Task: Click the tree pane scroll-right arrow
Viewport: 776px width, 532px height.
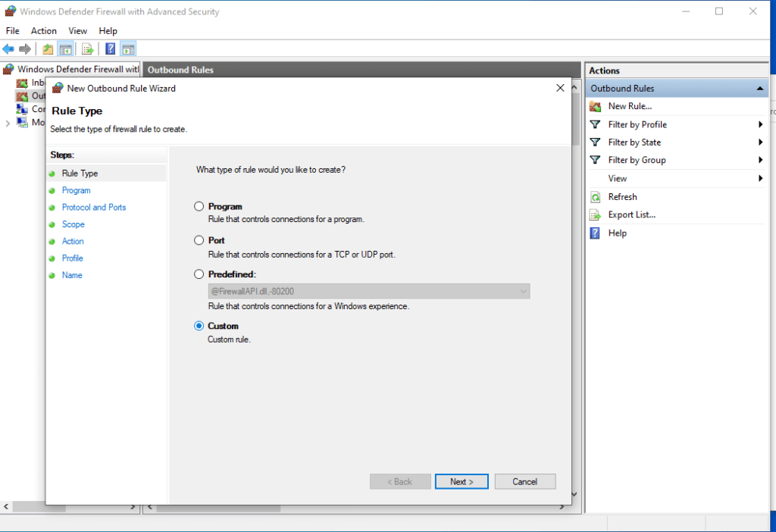Action: point(133,507)
